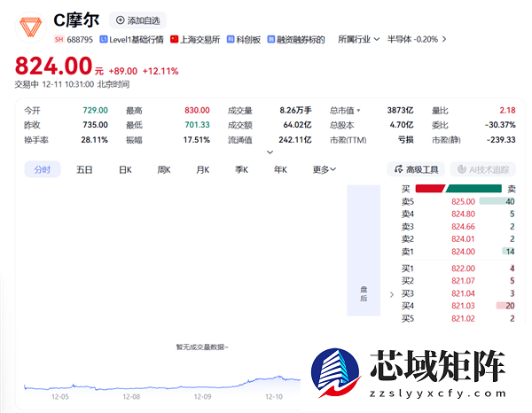Click the Level1基础行情 badge icon

tap(103, 39)
